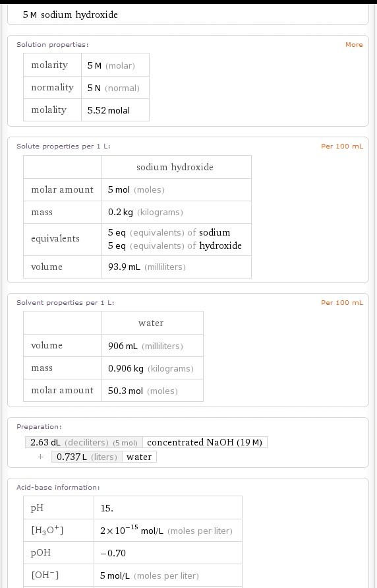Click the More link for solution properties
The image size is (377, 588).
point(354,45)
